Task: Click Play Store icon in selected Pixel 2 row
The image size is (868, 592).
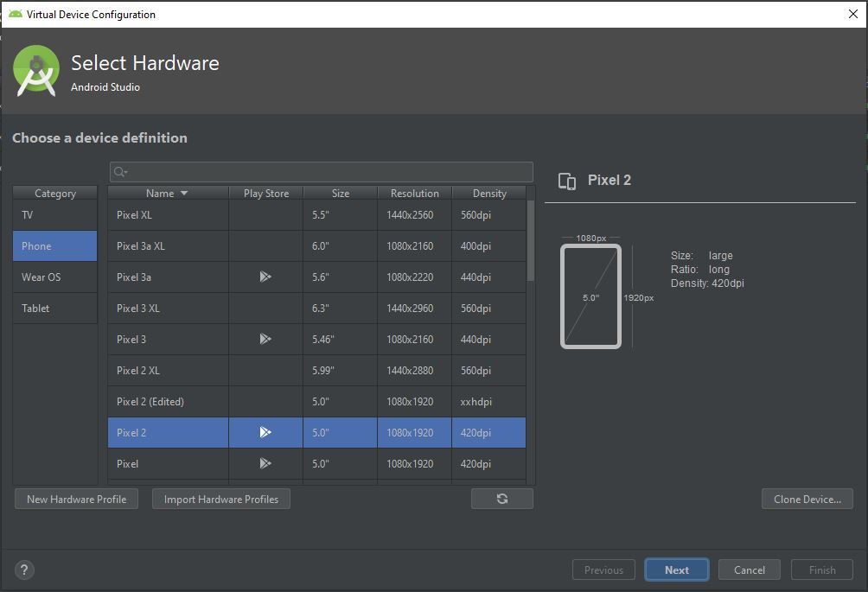Action: click(x=265, y=432)
